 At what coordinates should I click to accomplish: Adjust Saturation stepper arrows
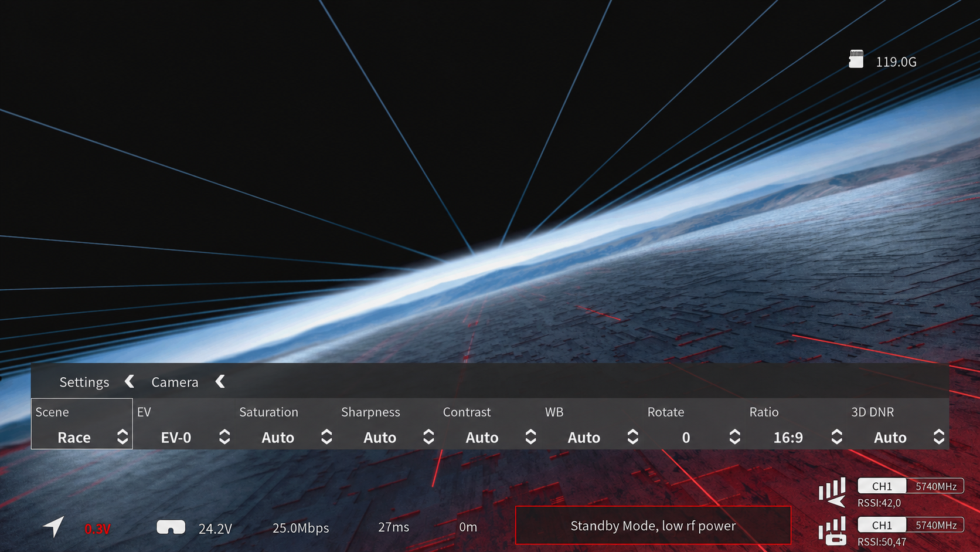(326, 437)
